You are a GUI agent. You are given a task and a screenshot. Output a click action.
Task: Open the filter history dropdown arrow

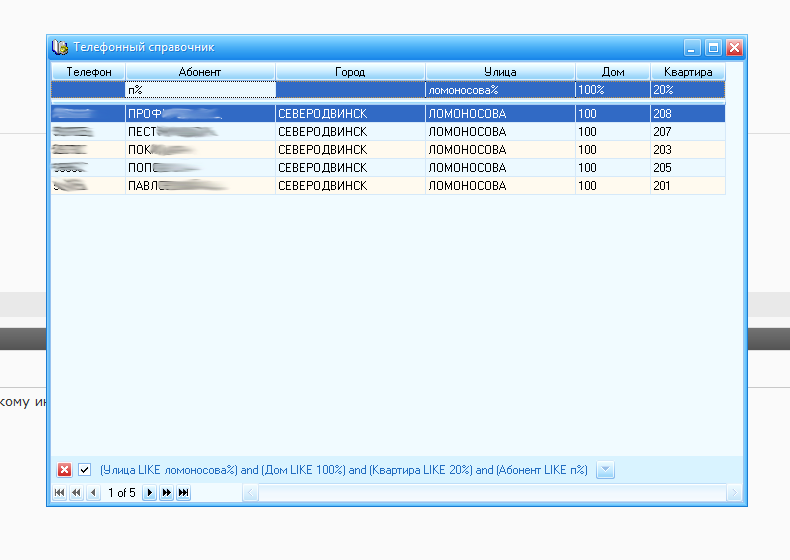[605, 470]
